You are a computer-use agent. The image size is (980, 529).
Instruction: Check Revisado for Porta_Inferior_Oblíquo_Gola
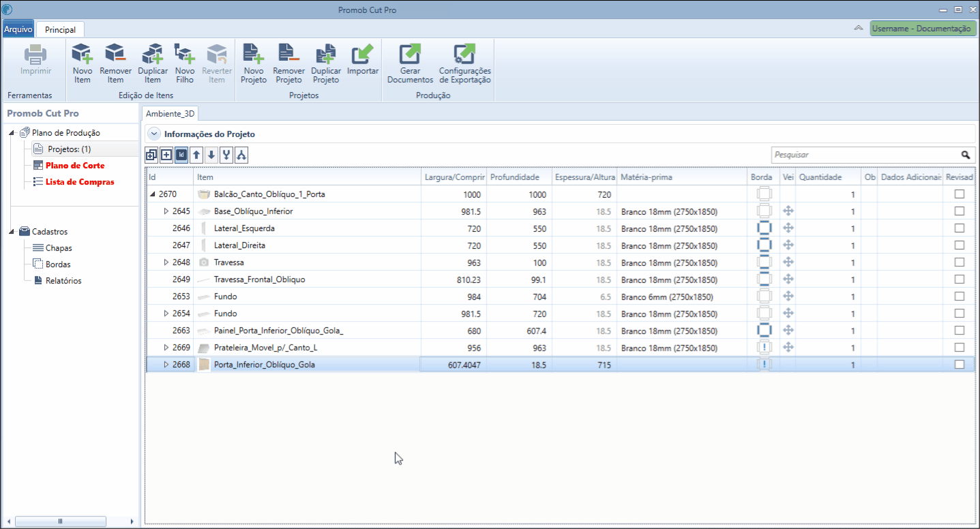click(x=960, y=364)
